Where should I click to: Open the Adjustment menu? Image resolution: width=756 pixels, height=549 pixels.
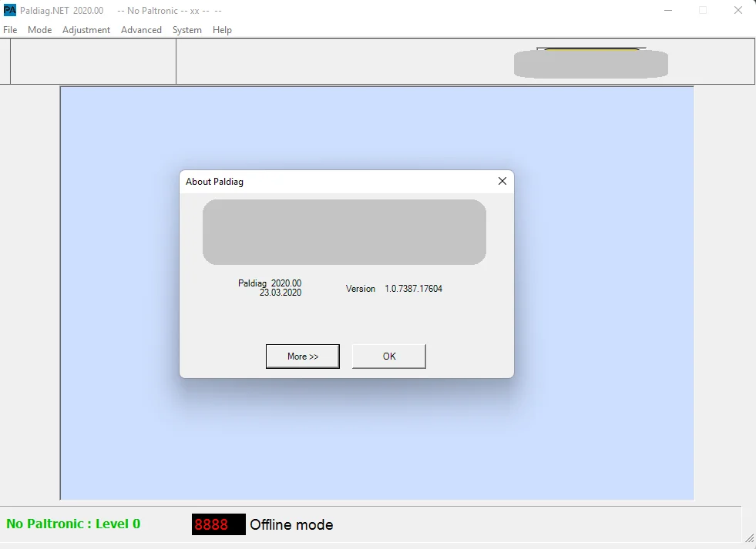tap(86, 30)
